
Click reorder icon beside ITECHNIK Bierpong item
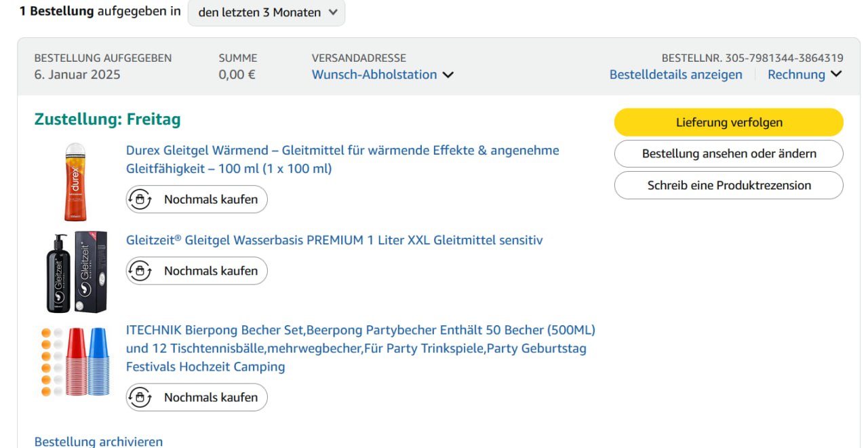(140, 398)
